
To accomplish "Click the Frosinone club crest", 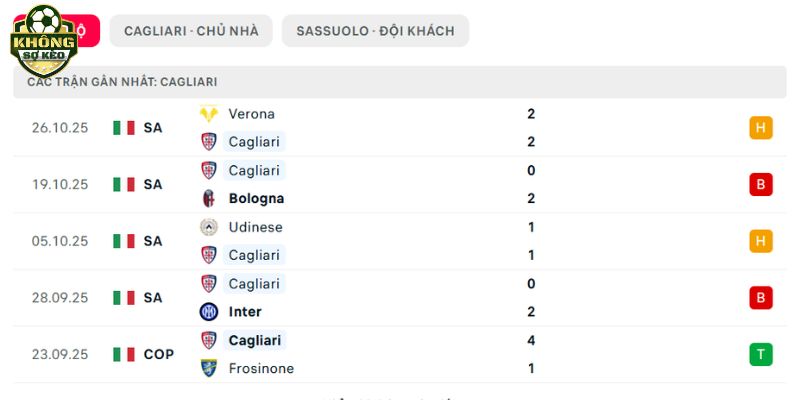I will point(209,368).
